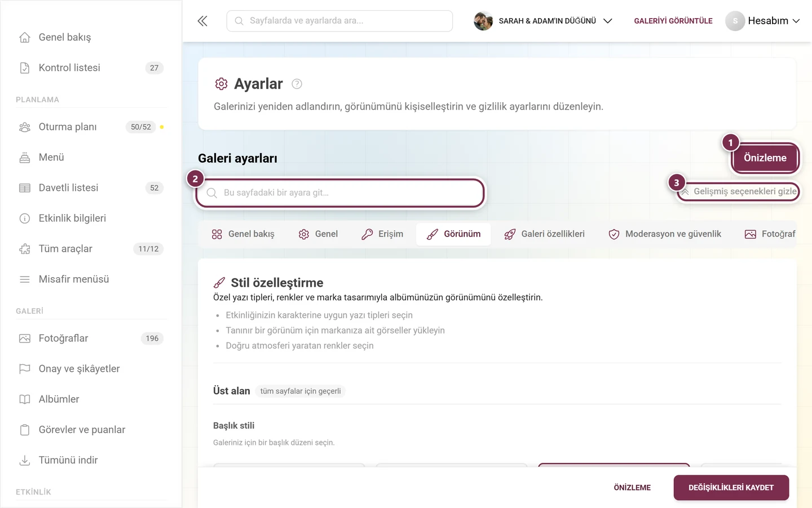
Task: Go to Moderasyon ve güvenlik tab
Action: (x=665, y=234)
